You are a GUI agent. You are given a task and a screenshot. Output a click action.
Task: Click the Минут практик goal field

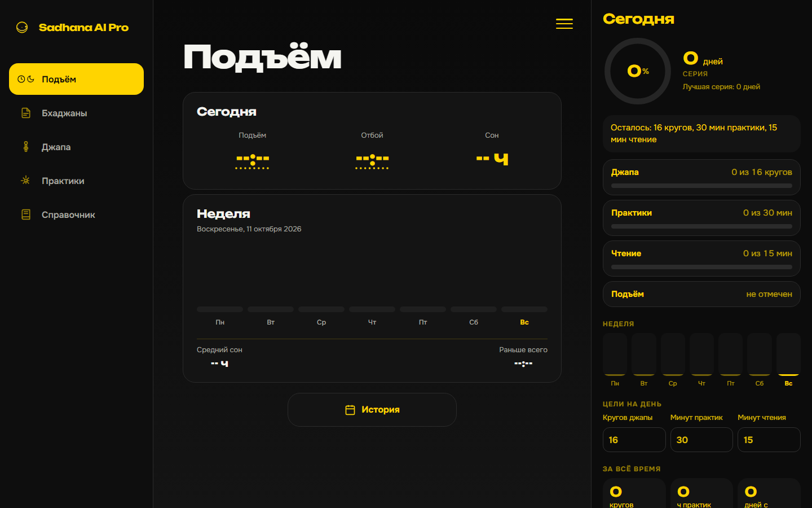point(701,440)
